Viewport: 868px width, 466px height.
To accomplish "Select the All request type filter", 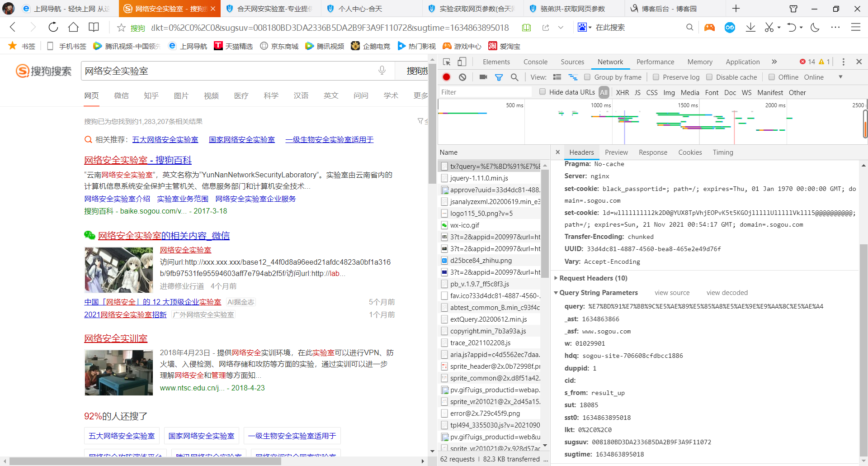I will pos(604,92).
